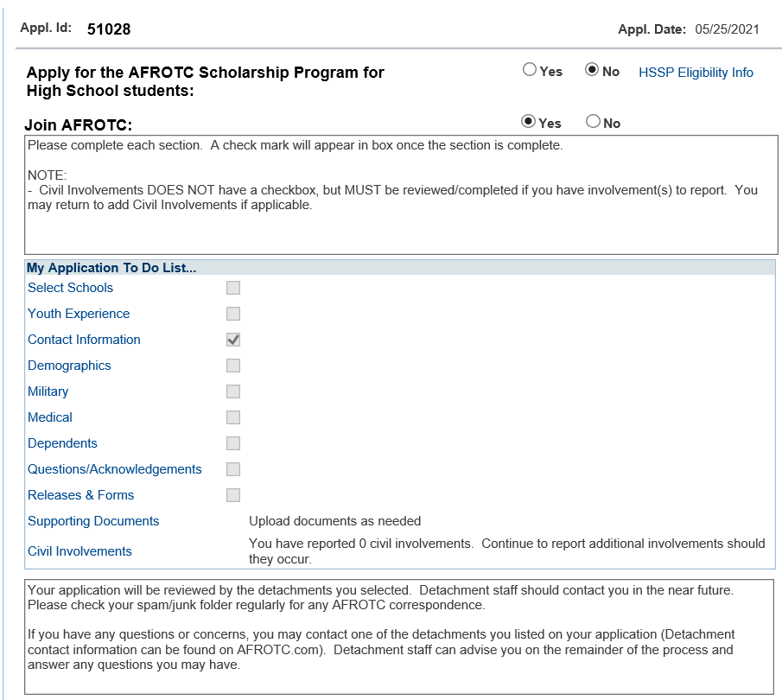This screenshot has height=700, width=782.
Task: Open the Medical section link
Action: click(50, 417)
